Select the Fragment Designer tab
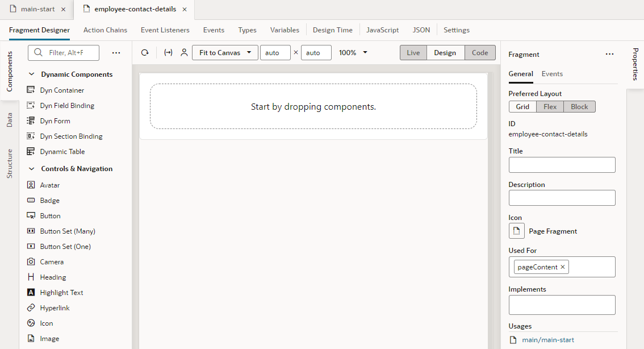644x349 pixels. 39,30
